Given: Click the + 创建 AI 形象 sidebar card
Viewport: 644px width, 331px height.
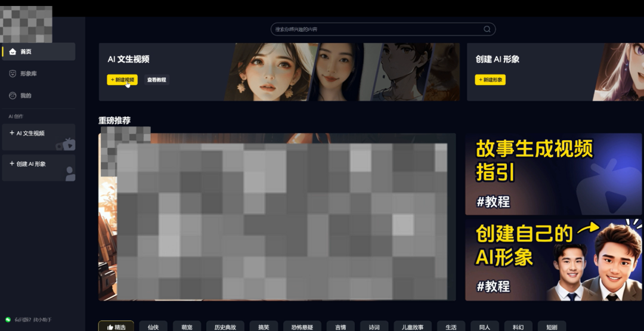Looking at the screenshot, I should (39, 168).
